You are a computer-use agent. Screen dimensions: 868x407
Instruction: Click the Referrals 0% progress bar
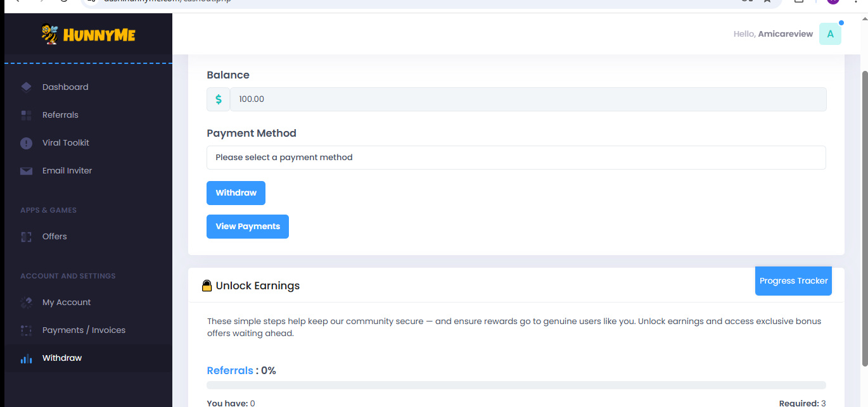(516, 385)
